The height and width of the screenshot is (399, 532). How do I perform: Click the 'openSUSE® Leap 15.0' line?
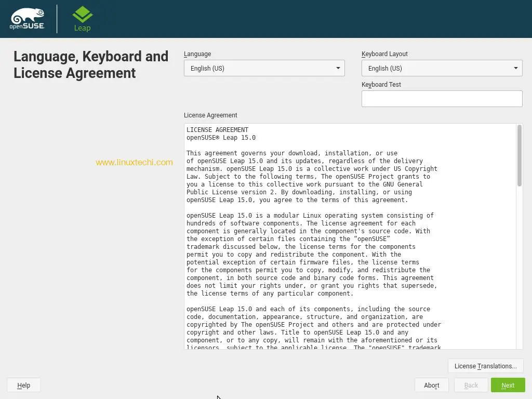pyautogui.click(x=221, y=137)
